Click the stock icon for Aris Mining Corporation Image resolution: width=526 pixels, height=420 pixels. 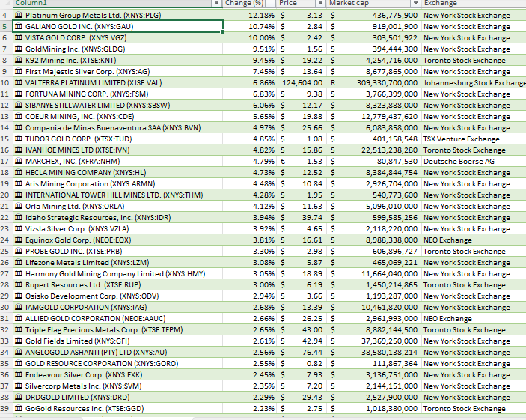(19, 183)
